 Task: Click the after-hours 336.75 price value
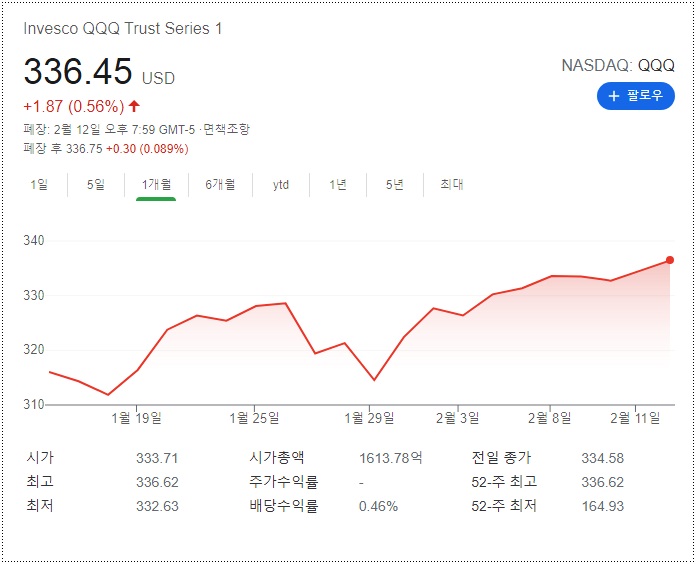[84, 149]
